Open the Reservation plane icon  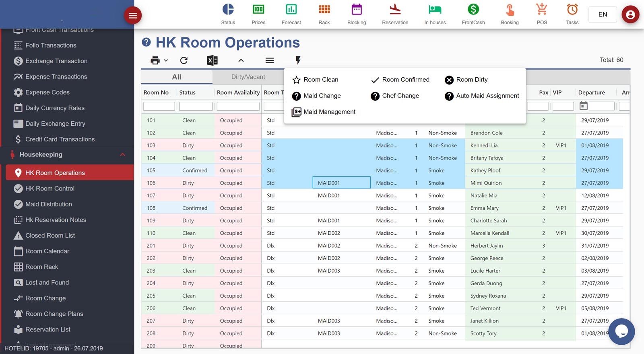coord(395,9)
